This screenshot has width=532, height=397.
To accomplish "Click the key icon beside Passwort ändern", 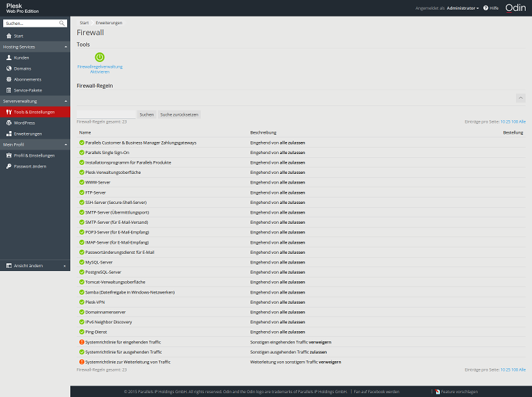I will coord(9,166).
